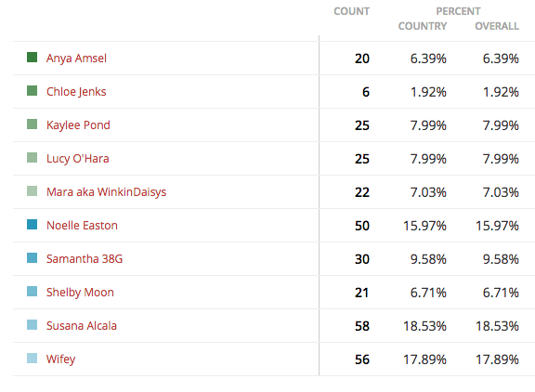Open the Mara aka WinkinDaisys link
The image size is (535, 392).
click(x=107, y=192)
